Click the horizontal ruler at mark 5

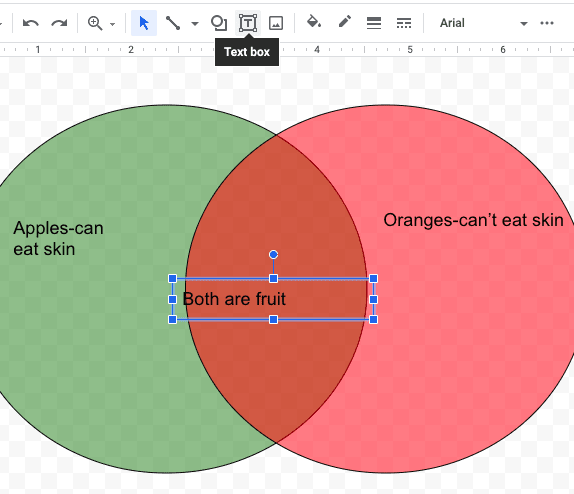[410, 49]
